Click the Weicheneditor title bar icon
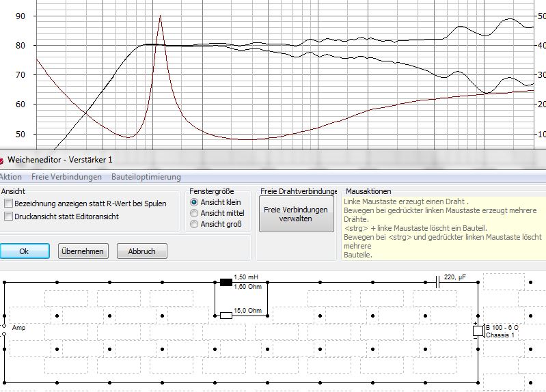 [2, 160]
